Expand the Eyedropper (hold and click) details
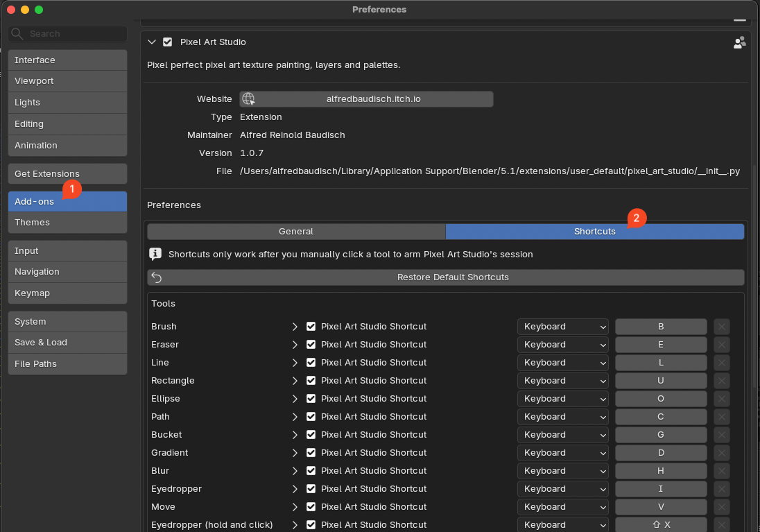Screen dimensions: 760x532 point(295,525)
